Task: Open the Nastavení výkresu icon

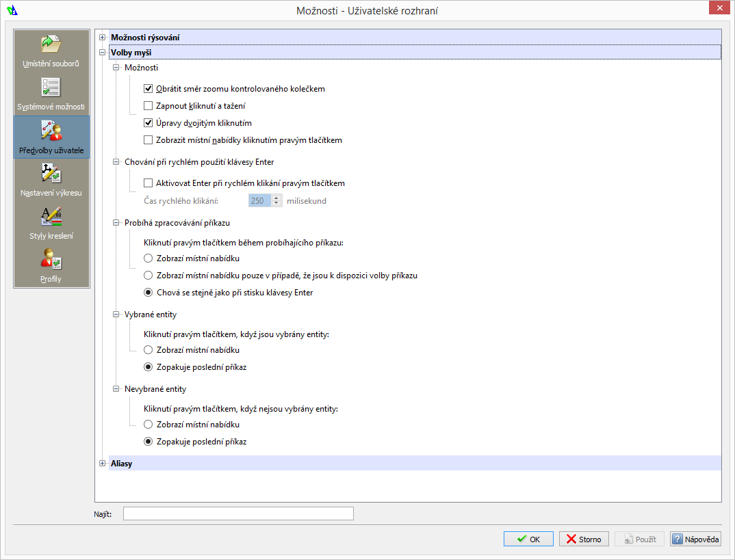Action: [x=51, y=174]
